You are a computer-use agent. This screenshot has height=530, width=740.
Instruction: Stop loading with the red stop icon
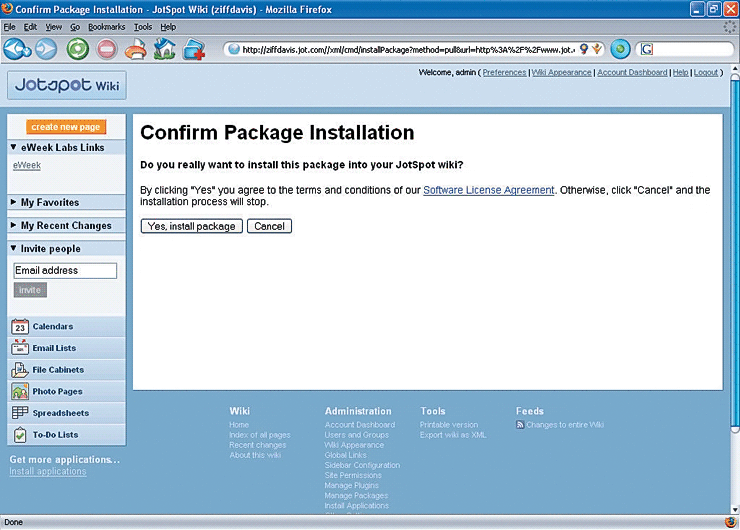107,49
